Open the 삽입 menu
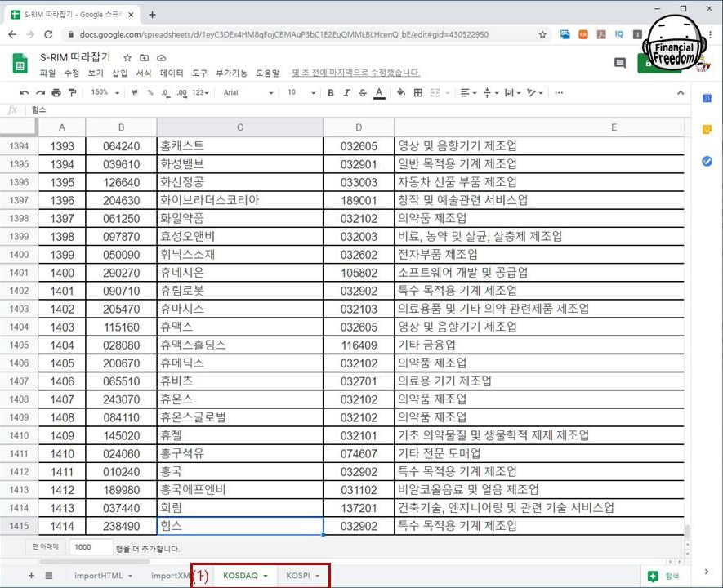Image resolution: width=723 pixels, height=588 pixels. coord(119,73)
